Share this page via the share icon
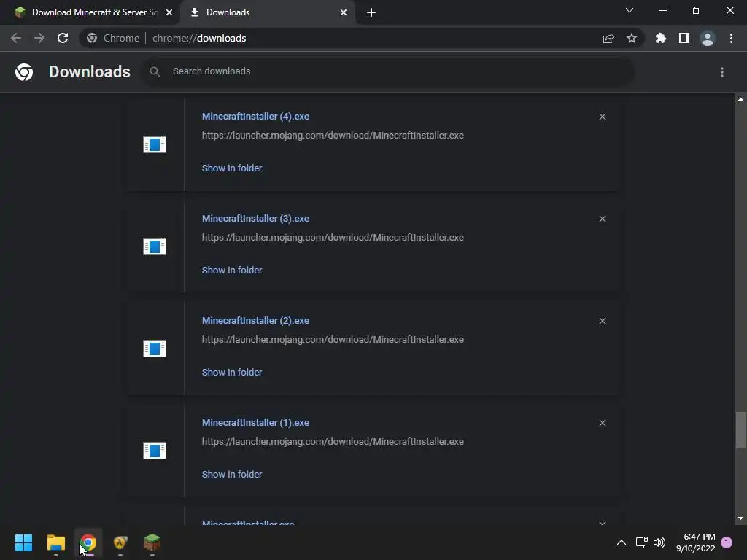Image resolution: width=747 pixels, height=560 pixels. click(x=608, y=39)
